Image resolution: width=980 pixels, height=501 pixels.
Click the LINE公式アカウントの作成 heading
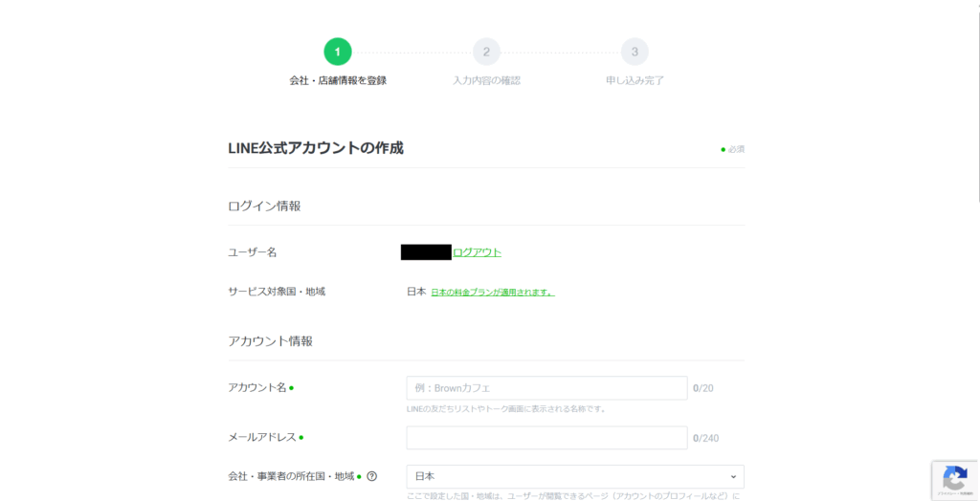click(316, 149)
